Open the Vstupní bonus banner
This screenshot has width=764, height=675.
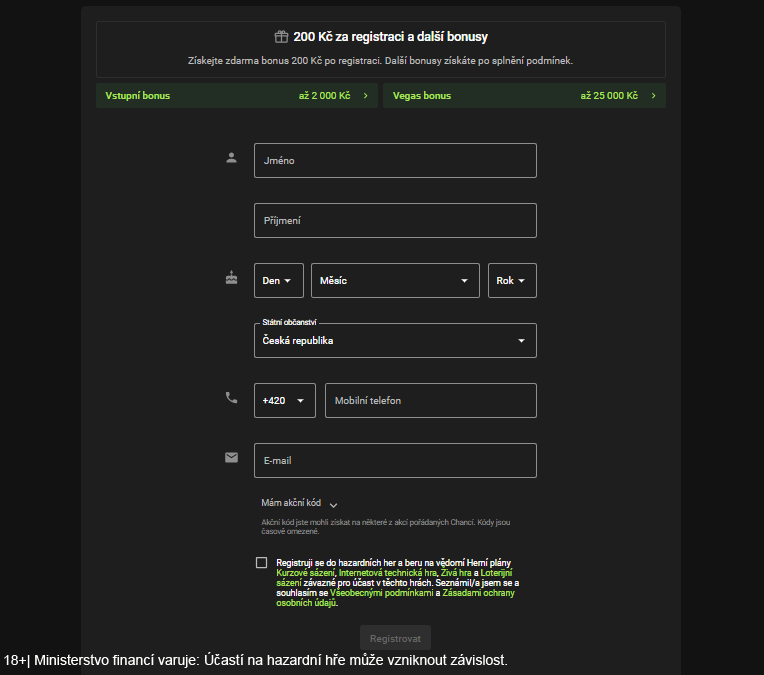(x=236, y=96)
